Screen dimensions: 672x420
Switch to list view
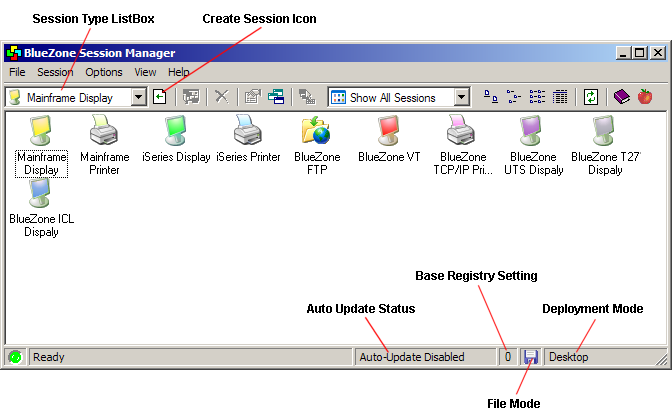tap(537, 97)
